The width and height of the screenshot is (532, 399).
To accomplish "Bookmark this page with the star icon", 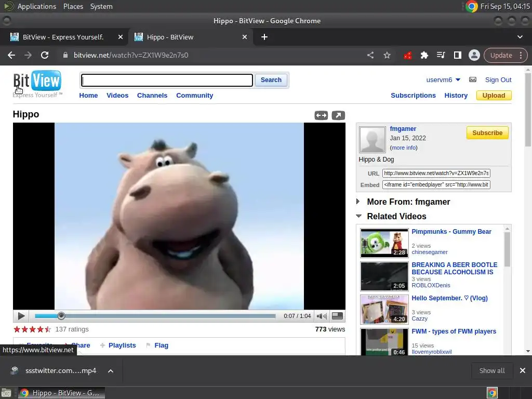I will pos(387,55).
